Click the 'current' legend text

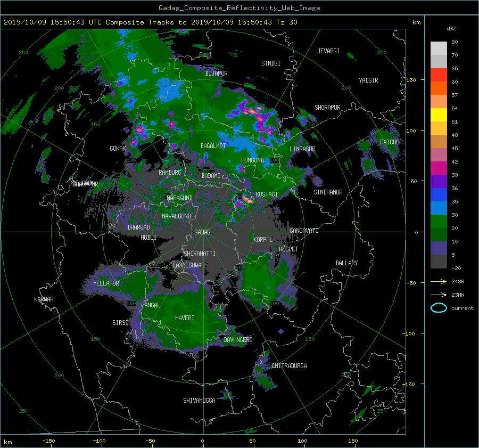(463, 308)
